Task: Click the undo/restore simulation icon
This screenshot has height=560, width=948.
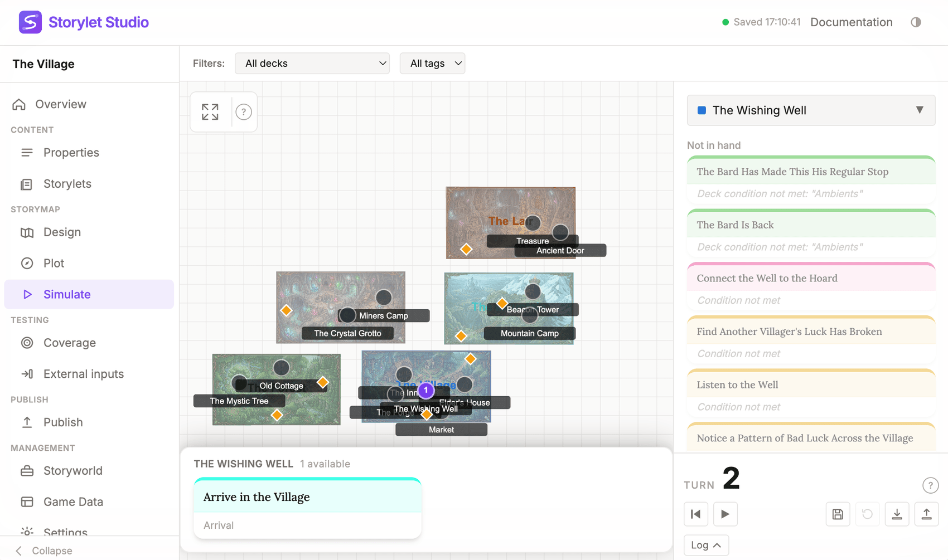Action: [x=867, y=514]
